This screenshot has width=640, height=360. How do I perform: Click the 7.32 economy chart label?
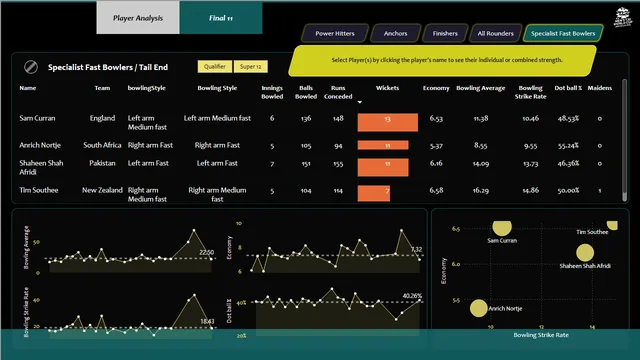click(x=416, y=249)
